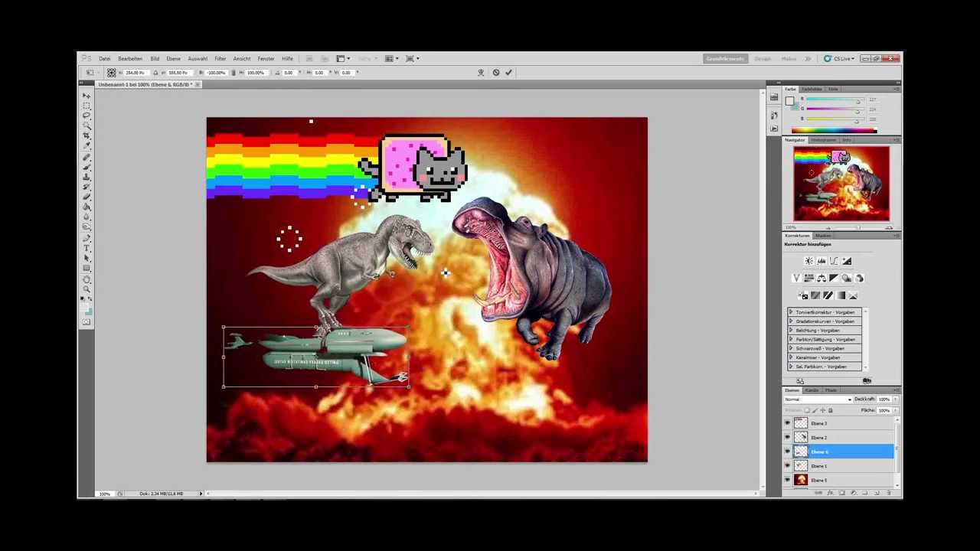Expand Gradationskurven - Vorgaben presets
The height and width of the screenshot is (551, 980).
791,321
